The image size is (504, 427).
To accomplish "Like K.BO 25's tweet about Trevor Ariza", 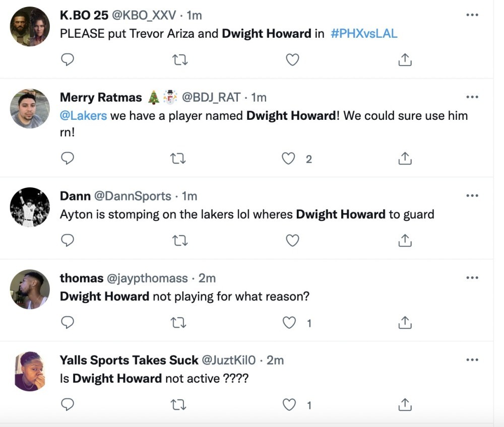I will pos(292,60).
